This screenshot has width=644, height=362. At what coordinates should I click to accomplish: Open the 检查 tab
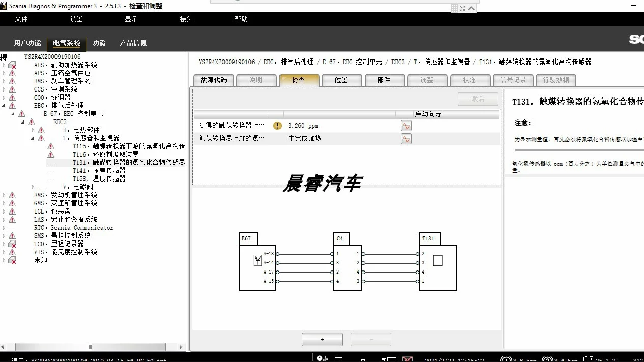299,80
